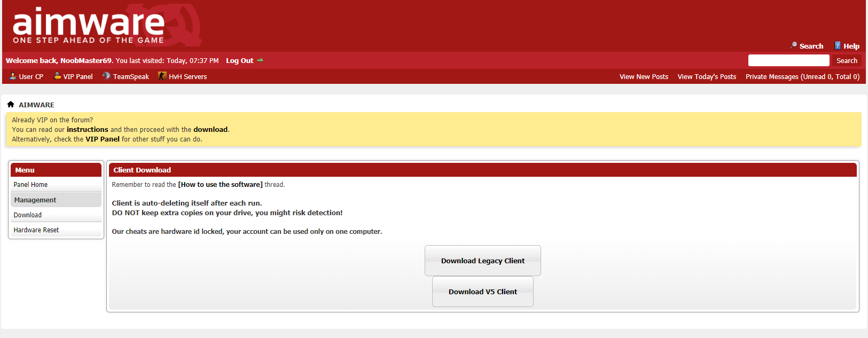Click the HvH Servers icon in the navigation bar
Image resolution: width=868 pixels, height=338 pixels.
click(162, 76)
